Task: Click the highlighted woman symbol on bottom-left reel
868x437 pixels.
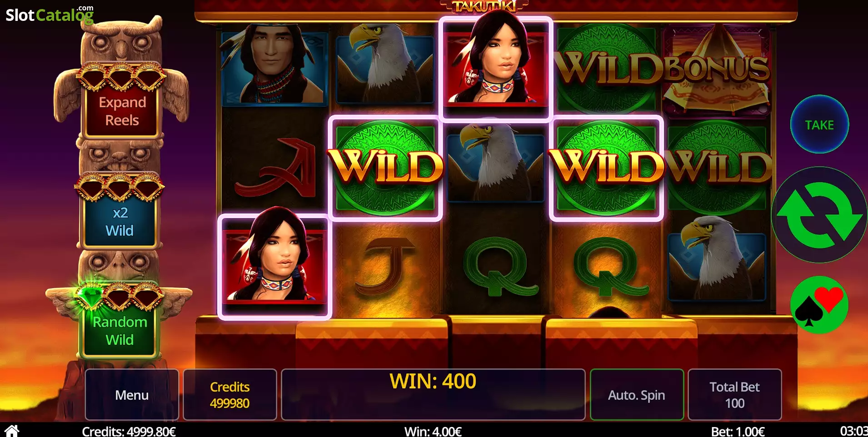Action: click(x=275, y=267)
